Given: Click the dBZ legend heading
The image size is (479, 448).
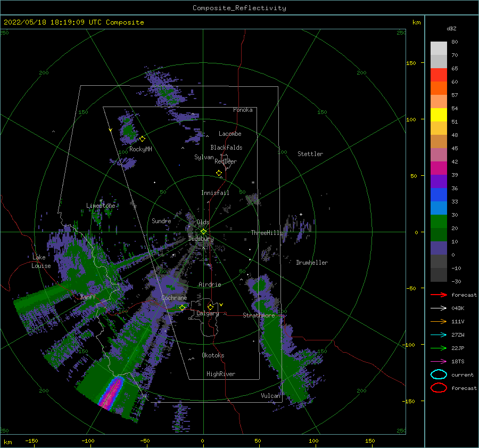Looking at the screenshot, I should point(451,28).
